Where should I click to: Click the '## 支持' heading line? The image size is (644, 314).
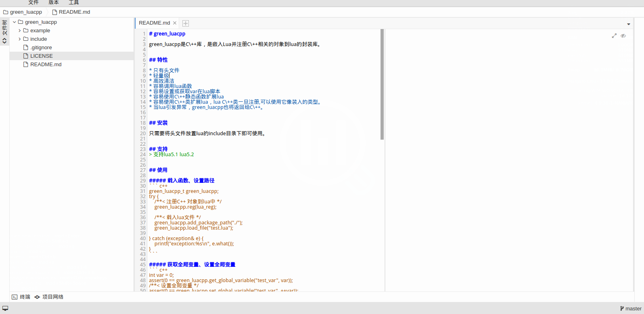(x=158, y=149)
